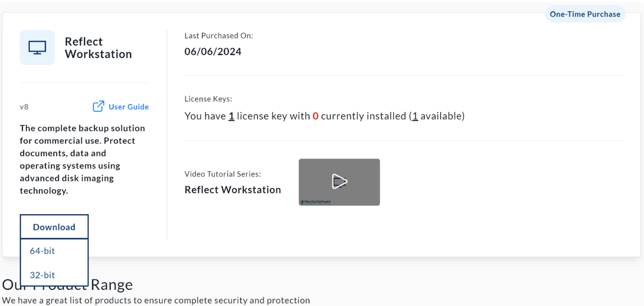Click the License Keys label
This screenshot has width=644, height=306.
(x=208, y=99)
